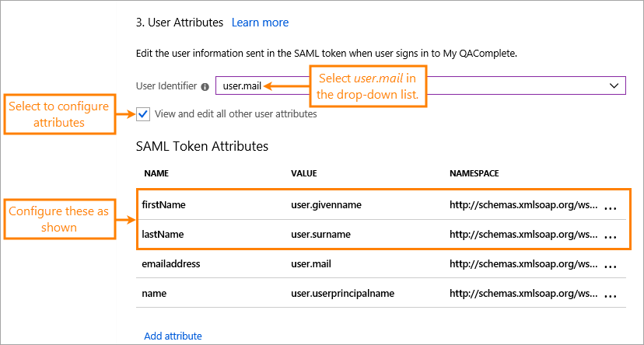Image resolution: width=644 pixels, height=345 pixels.
Task: Select the emailaddress attribute row
Action: 170,263
